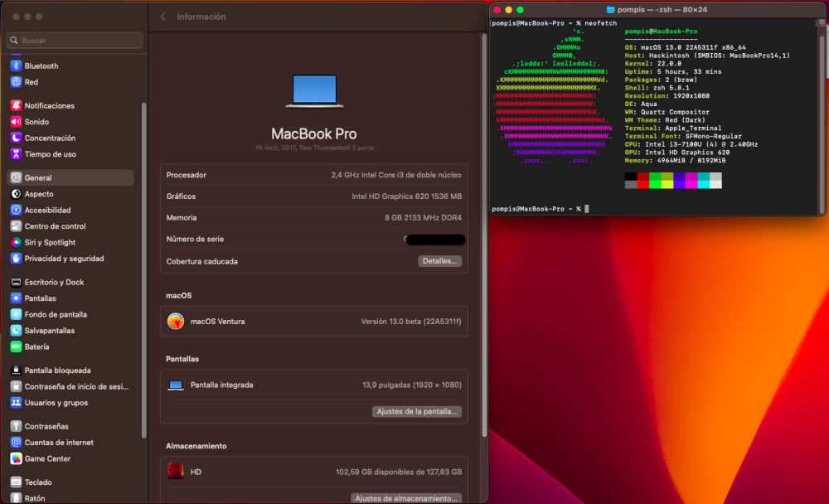Open Ajustes de la pantalla button

pyautogui.click(x=417, y=411)
